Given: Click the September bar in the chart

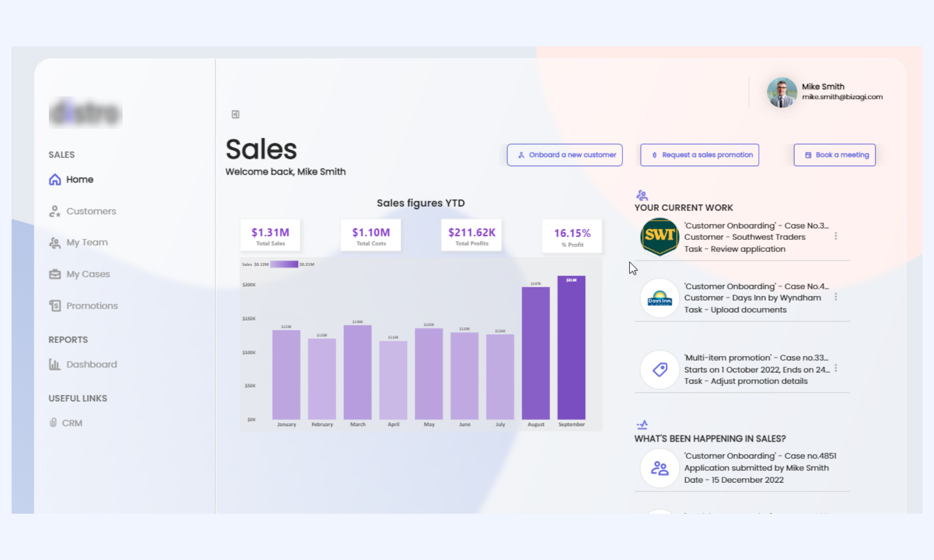Looking at the screenshot, I should [571, 348].
